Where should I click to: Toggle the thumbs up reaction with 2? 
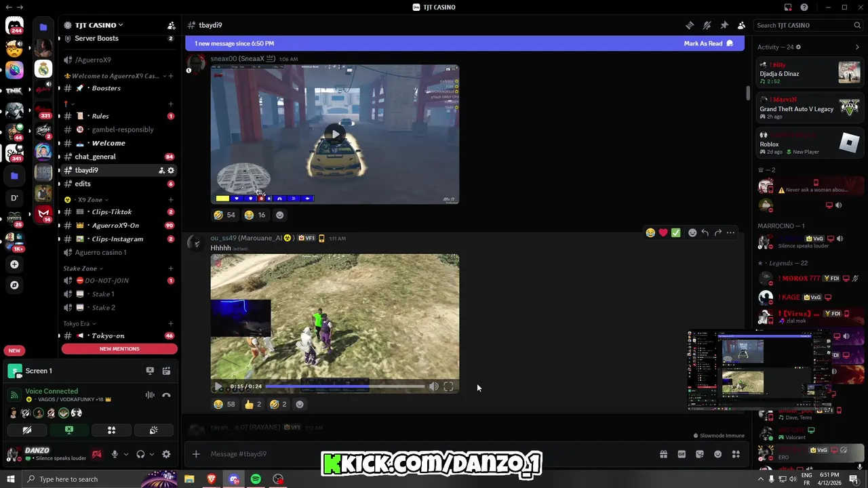(253, 404)
